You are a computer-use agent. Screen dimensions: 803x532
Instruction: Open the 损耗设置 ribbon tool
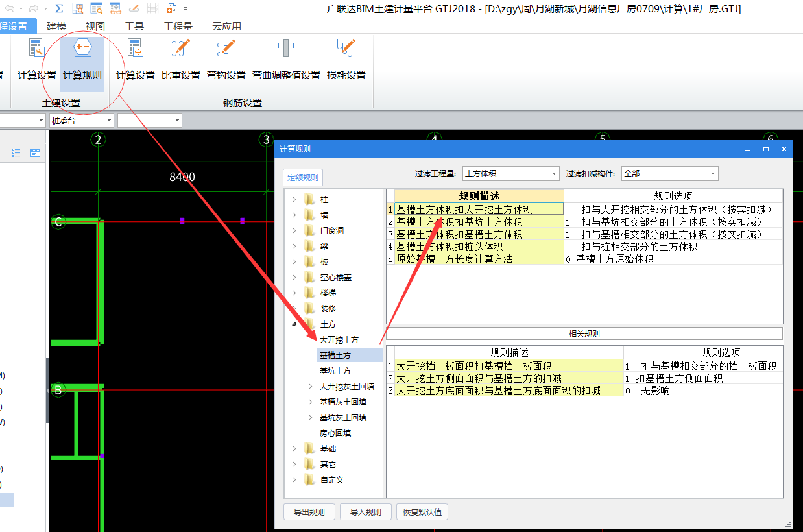coord(346,60)
